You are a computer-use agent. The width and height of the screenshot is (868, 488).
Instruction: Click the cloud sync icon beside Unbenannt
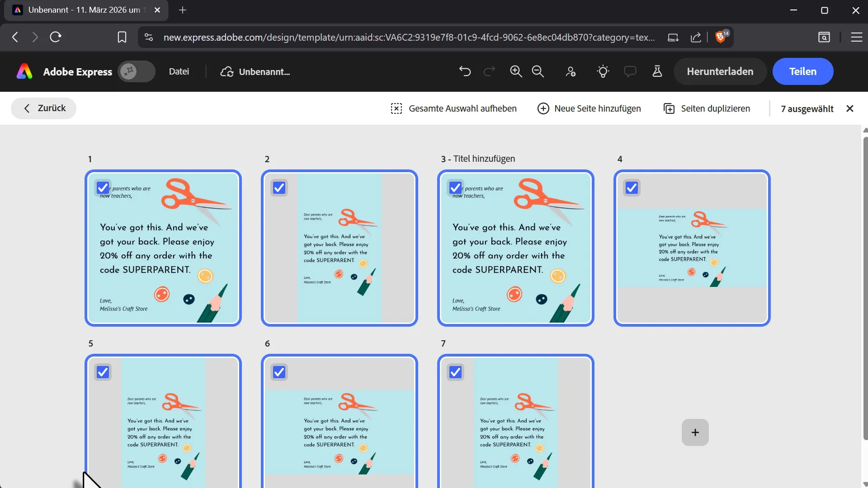(x=227, y=72)
